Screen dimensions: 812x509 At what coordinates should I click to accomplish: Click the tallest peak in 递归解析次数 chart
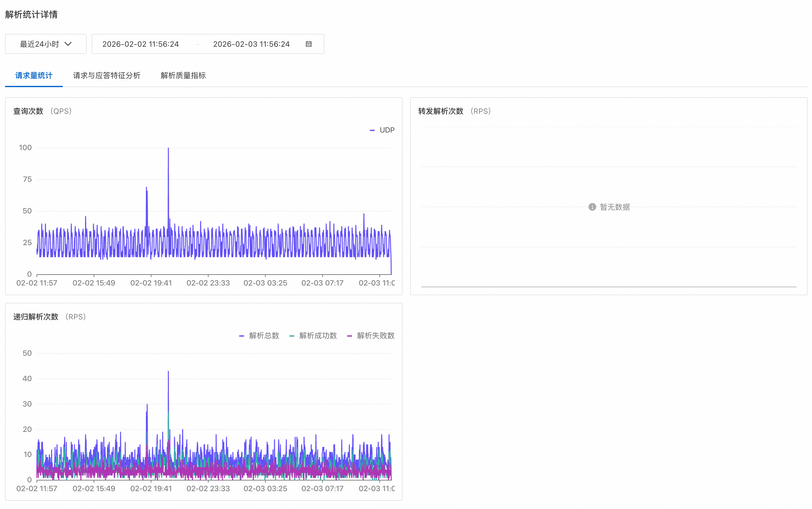tap(168, 372)
